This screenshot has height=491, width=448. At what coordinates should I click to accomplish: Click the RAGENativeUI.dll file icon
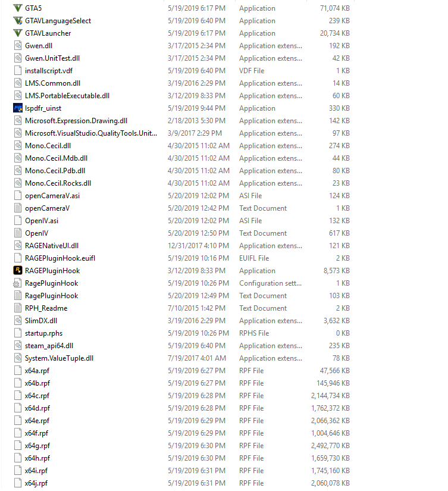pyautogui.click(x=18, y=246)
